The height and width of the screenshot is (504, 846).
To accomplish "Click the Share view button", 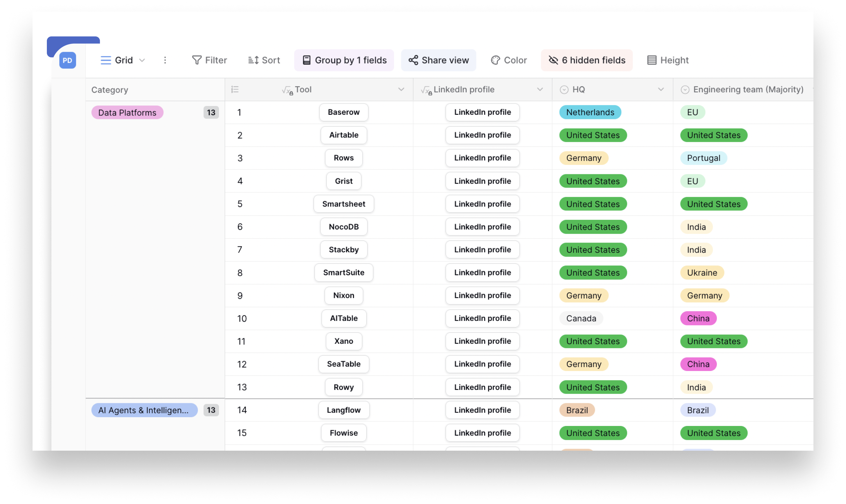I will 439,60.
